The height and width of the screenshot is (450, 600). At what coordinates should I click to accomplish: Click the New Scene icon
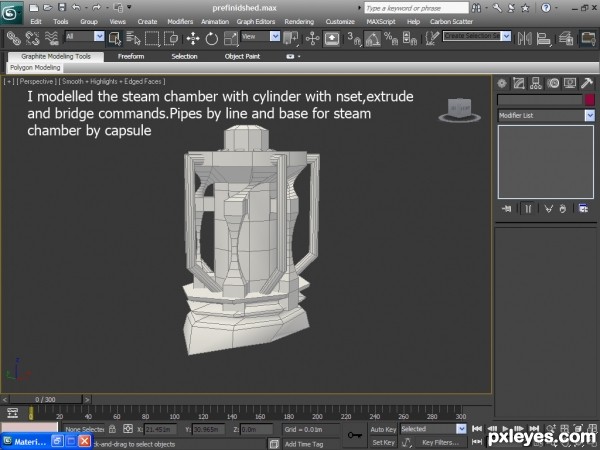click(34, 8)
